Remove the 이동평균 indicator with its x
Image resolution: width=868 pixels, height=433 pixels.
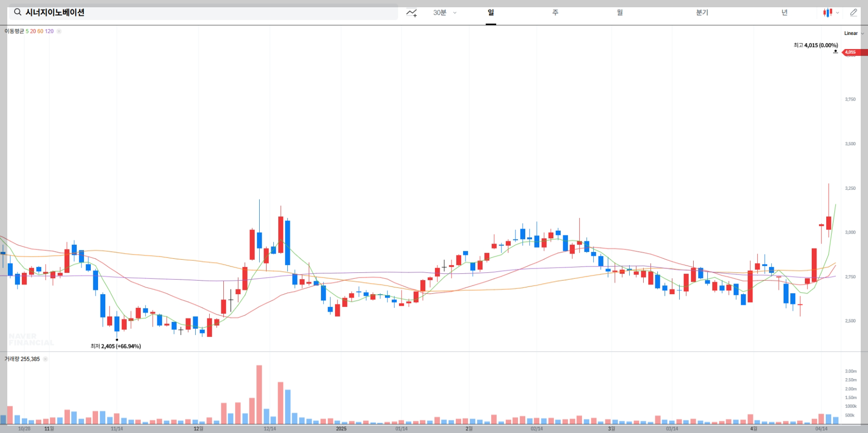59,31
